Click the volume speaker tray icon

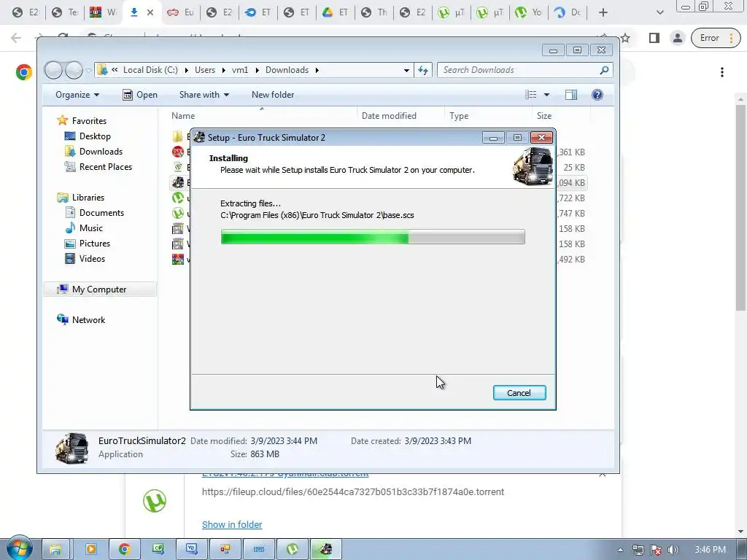point(673,550)
